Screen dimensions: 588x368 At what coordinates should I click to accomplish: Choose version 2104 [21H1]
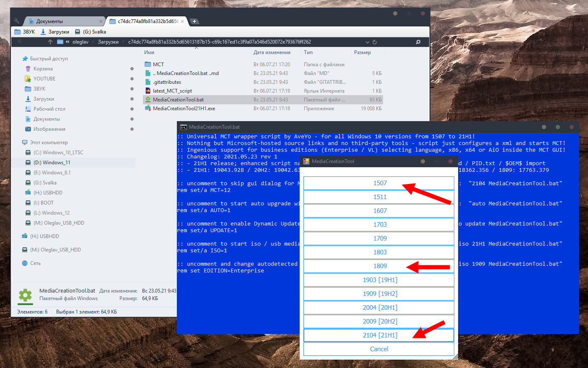[379, 335]
